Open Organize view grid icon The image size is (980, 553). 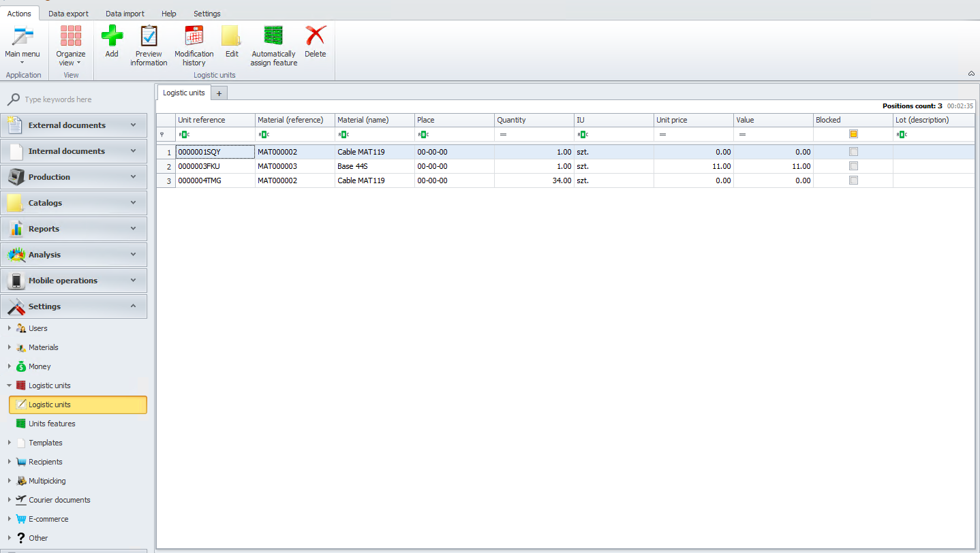pyautogui.click(x=71, y=36)
